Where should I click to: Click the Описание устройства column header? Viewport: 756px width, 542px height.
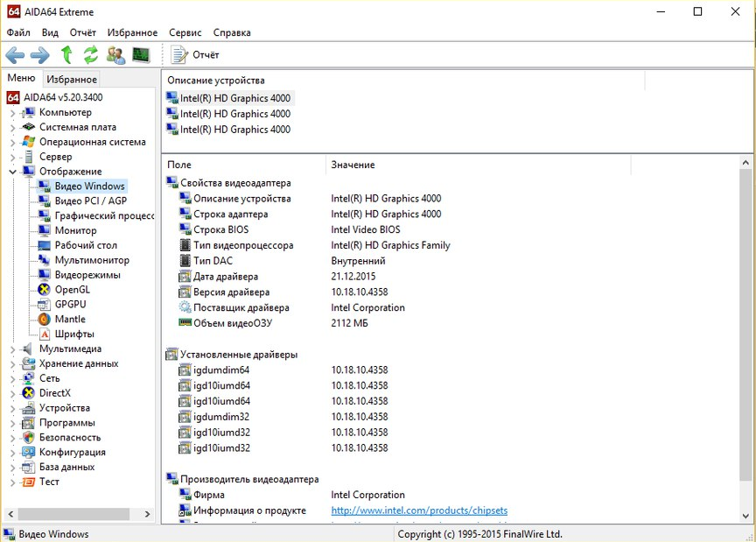403,81
